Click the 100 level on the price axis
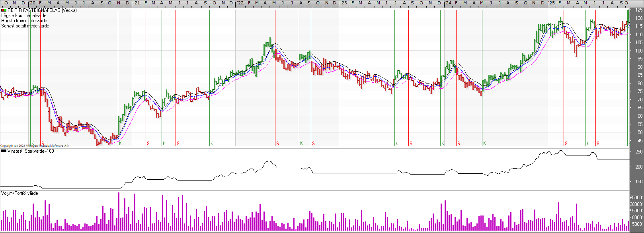 point(638,51)
